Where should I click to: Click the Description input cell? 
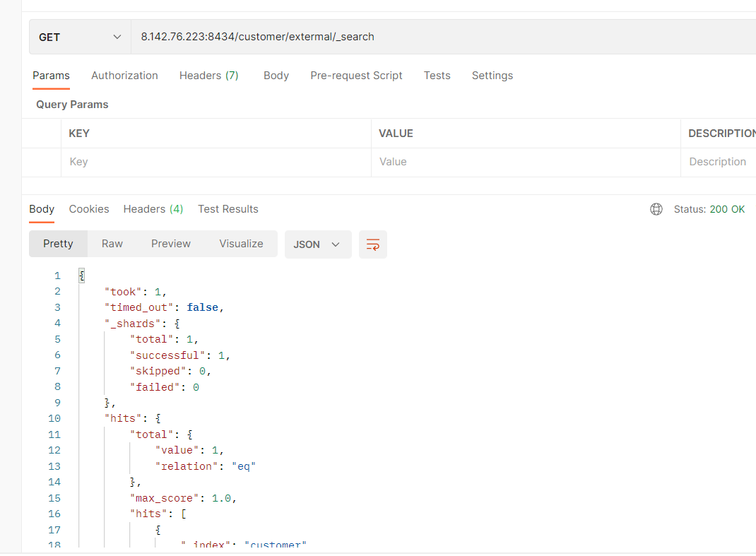(x=719, y=162)
